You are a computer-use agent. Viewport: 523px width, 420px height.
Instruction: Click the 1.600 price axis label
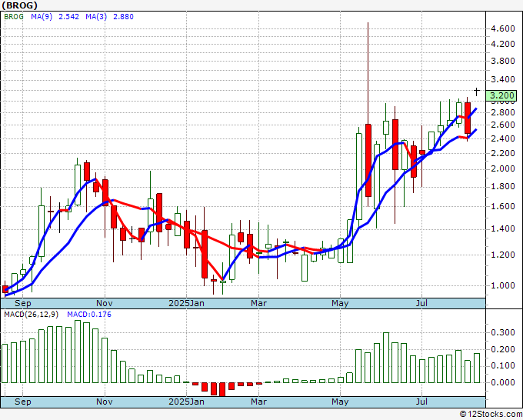point(503,206)
